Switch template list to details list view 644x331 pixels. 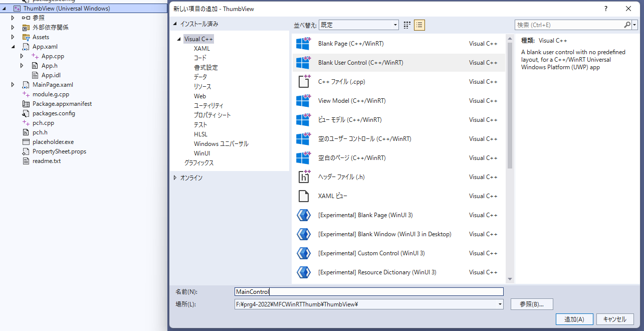[x=419, y=25]
